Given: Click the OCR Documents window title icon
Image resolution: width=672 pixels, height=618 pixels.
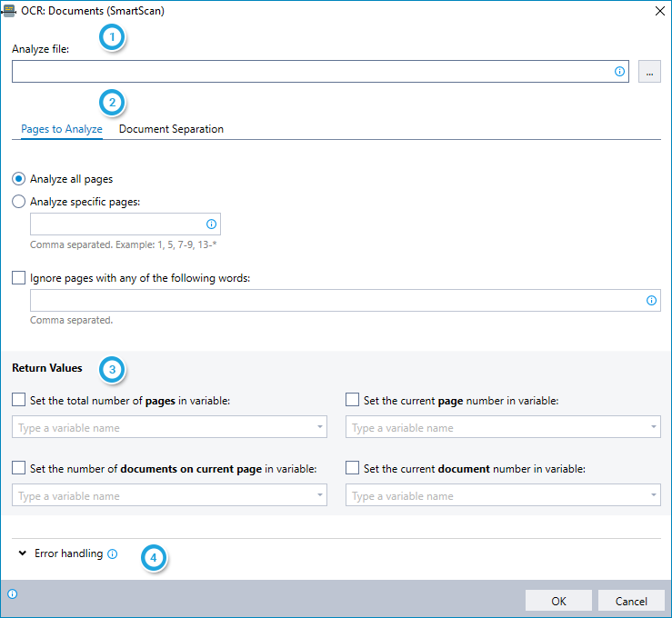Looking at the screenshot, I should pyautogui.click(x=8, y=11).
